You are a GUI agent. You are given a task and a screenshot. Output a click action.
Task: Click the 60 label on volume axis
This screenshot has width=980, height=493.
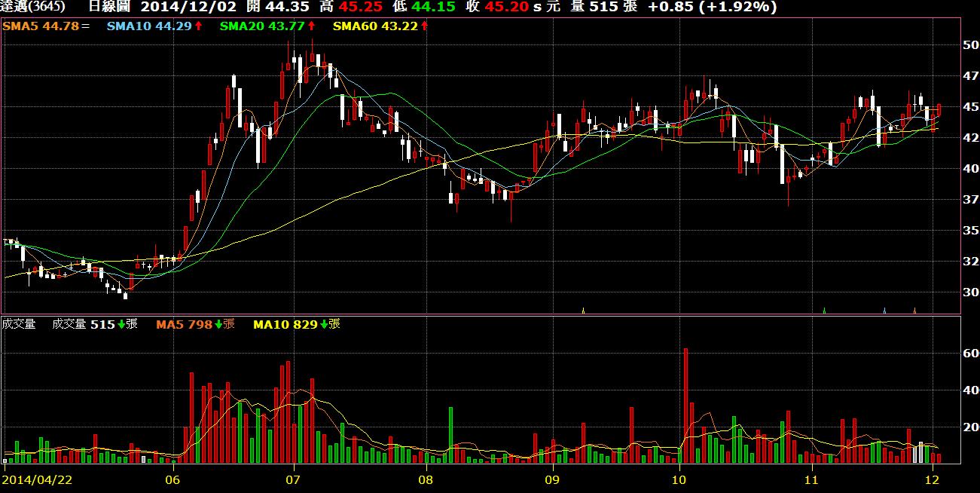click(969, 352)
